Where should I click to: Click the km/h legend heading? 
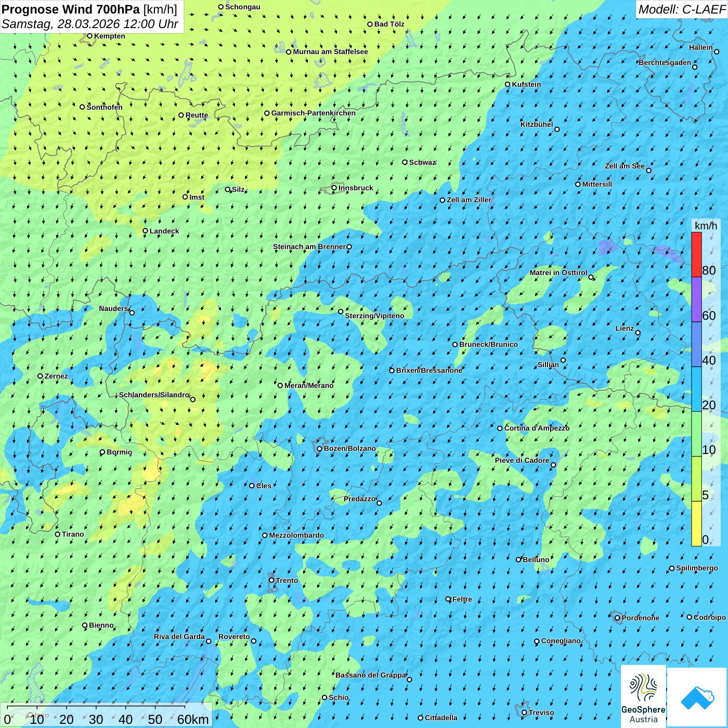[x=706, y=226]
